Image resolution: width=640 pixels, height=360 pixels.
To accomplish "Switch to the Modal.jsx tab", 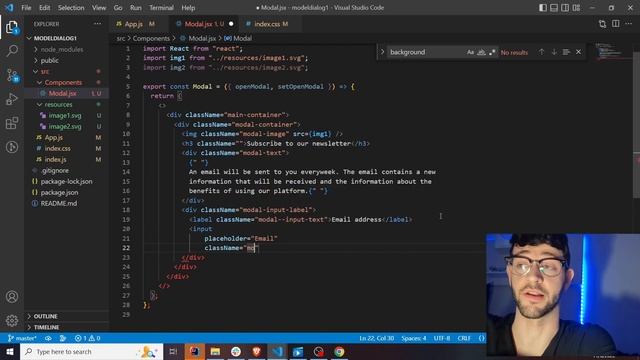I will (204, 24).
